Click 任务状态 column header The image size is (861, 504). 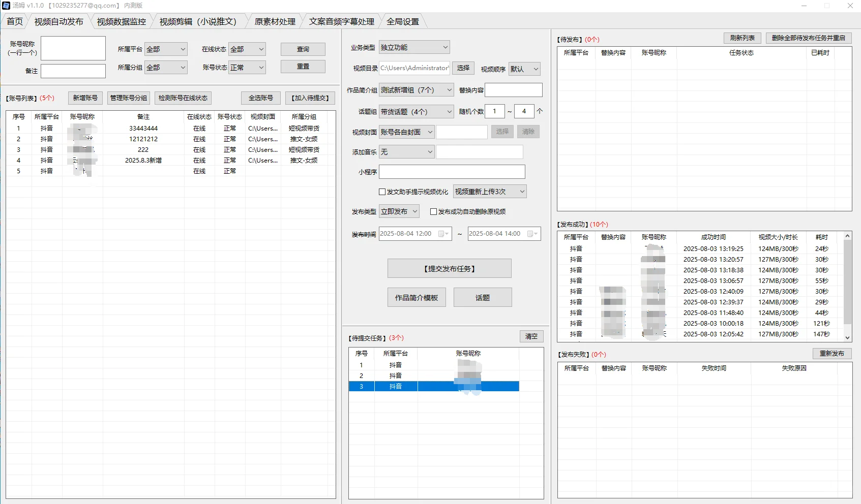[741, 53]
